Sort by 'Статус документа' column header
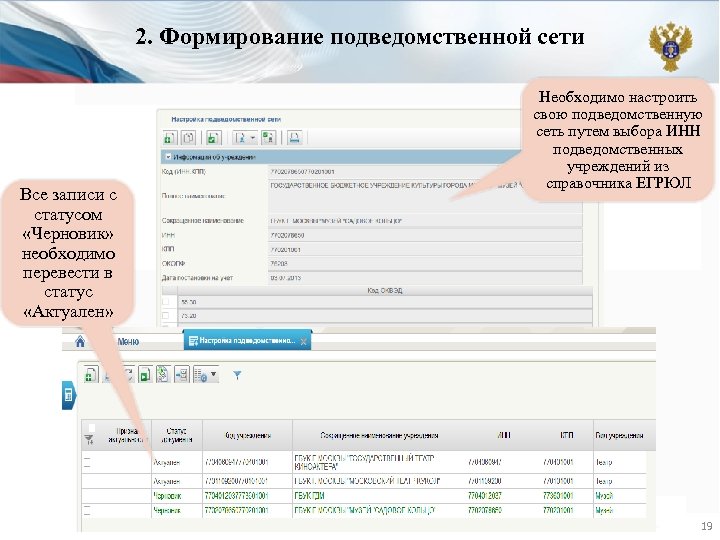 point(177,435)
